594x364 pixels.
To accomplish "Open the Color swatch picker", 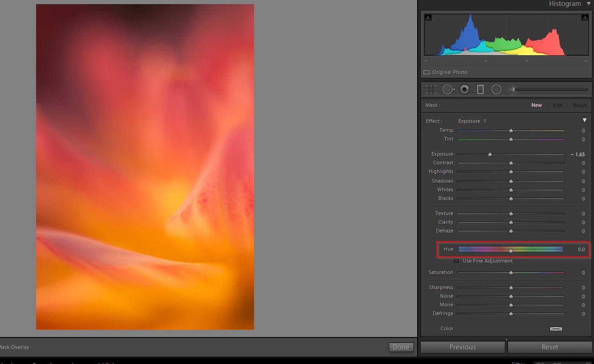I will [x=556, y=328].
